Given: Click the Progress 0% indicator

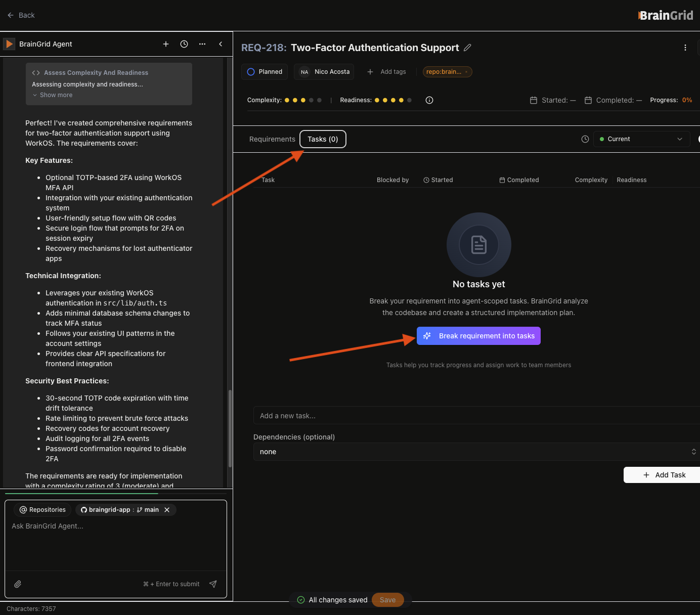Looking at the screenshot, I should click(x=671, y=100).
